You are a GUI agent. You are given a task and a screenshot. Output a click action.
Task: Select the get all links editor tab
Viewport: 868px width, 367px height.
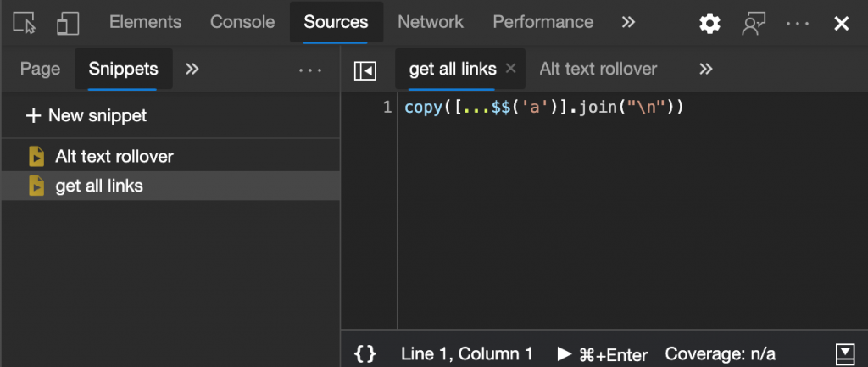pos(453,69)
